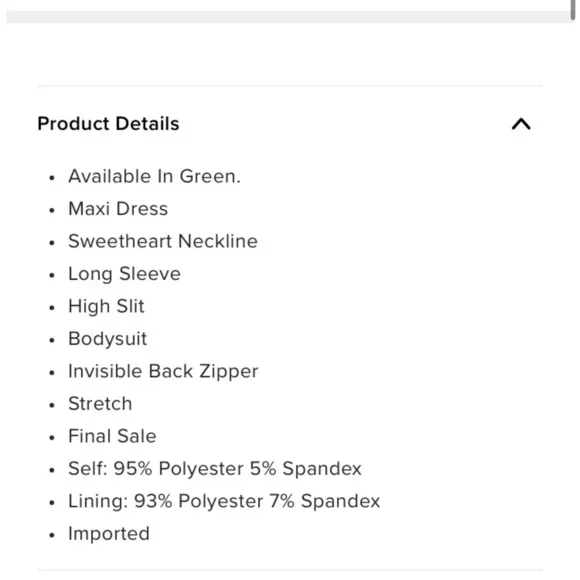Click the word 'Green' in first line
Screen dimensions: 580x580
[x=208, y=176]
